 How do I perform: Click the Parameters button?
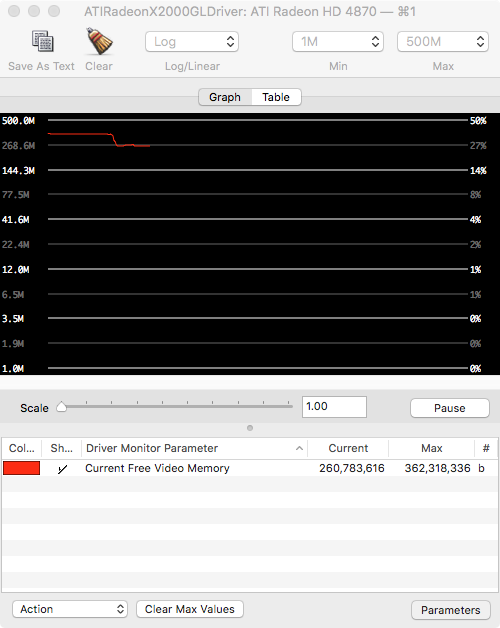point(450,610)
